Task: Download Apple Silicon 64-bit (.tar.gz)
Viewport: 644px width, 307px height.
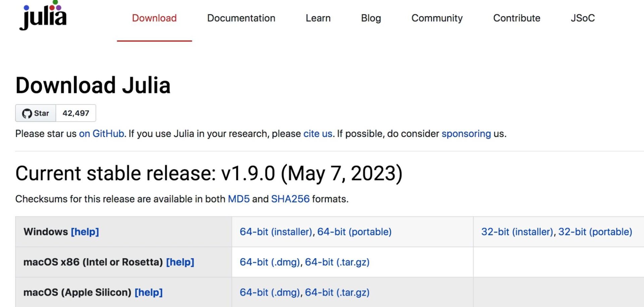Action: tap(337, 292)
